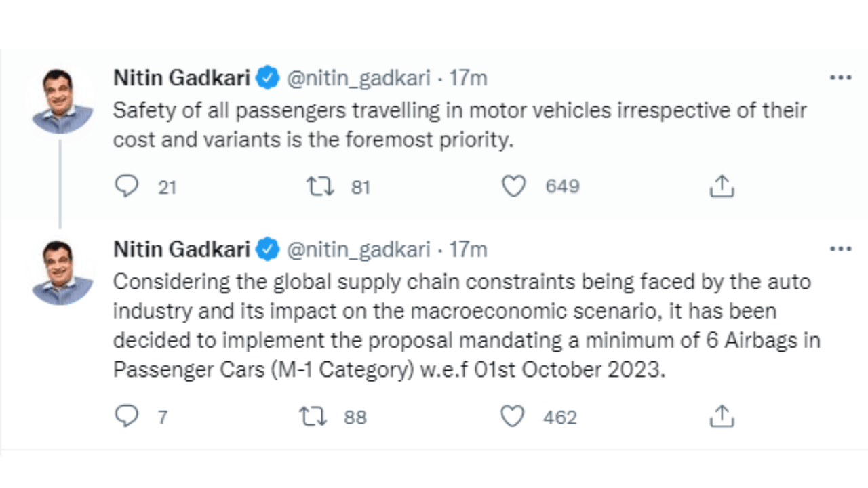Reply to the second tweet about 6 Airbags
Viewport: 868px width, 488px height.
127,417
